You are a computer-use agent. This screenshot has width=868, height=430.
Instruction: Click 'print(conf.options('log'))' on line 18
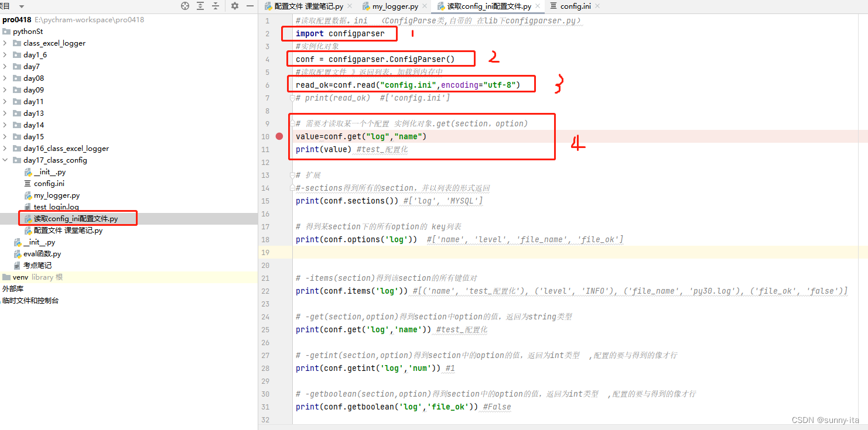tap(357, 239)
